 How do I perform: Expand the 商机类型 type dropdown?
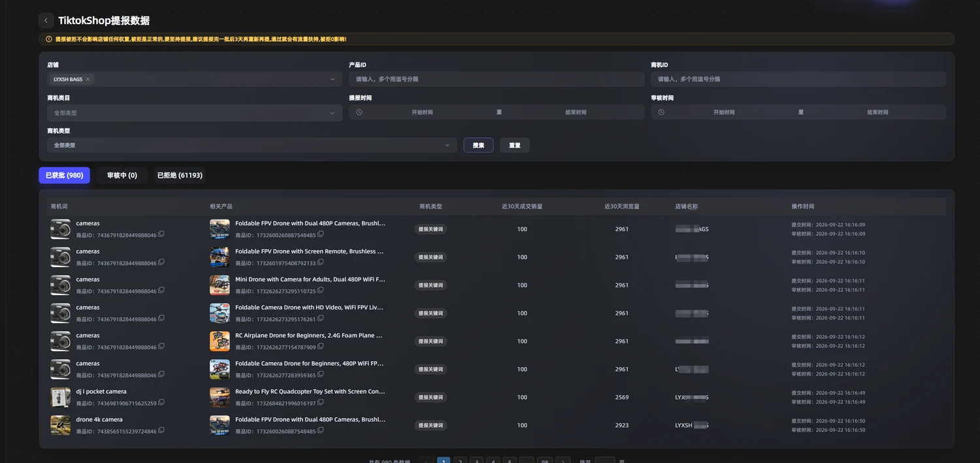tap(252, 145)
